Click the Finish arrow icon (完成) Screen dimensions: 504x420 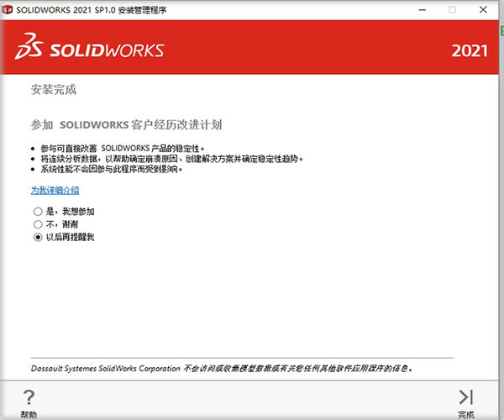466,397
